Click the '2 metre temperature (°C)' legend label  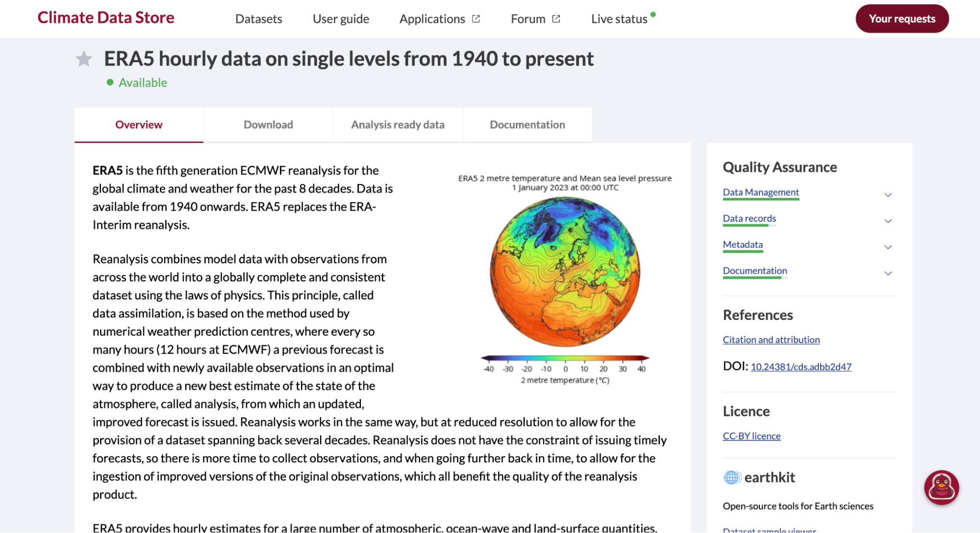click(x=565, y=380)
